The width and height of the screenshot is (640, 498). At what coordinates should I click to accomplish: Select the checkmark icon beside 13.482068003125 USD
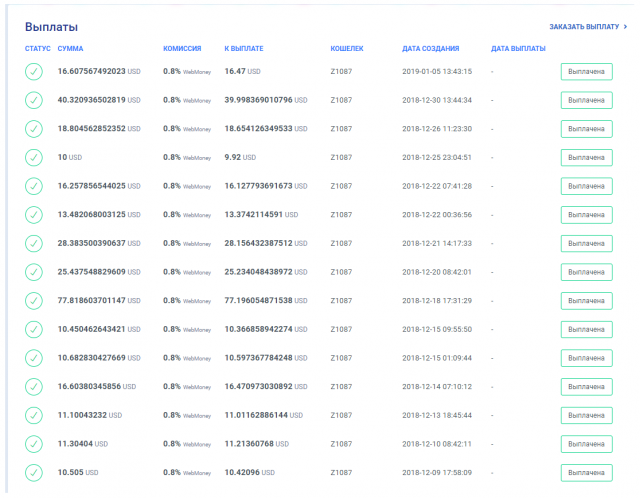34,214
